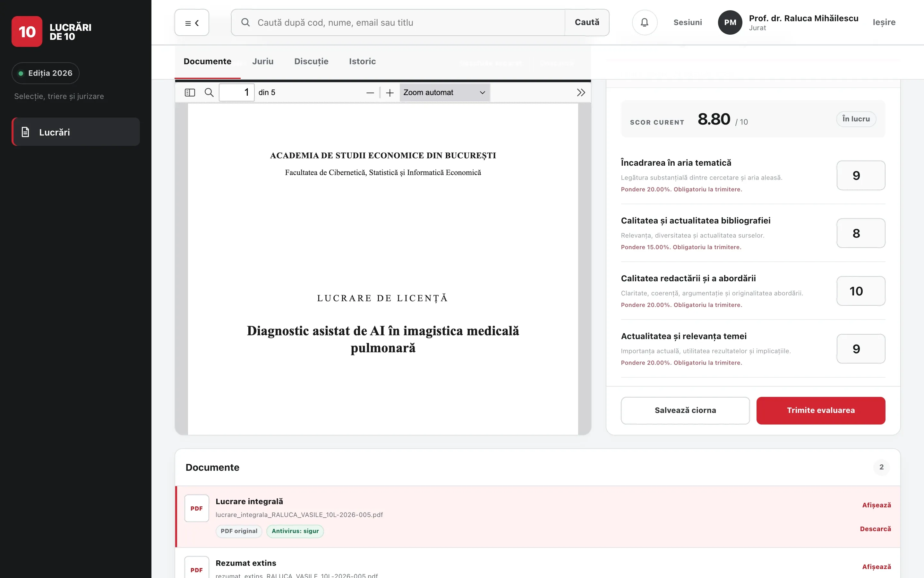
Task: Open PDF viewer tools double-chevron menu
Action: click(x=581, y=92)
